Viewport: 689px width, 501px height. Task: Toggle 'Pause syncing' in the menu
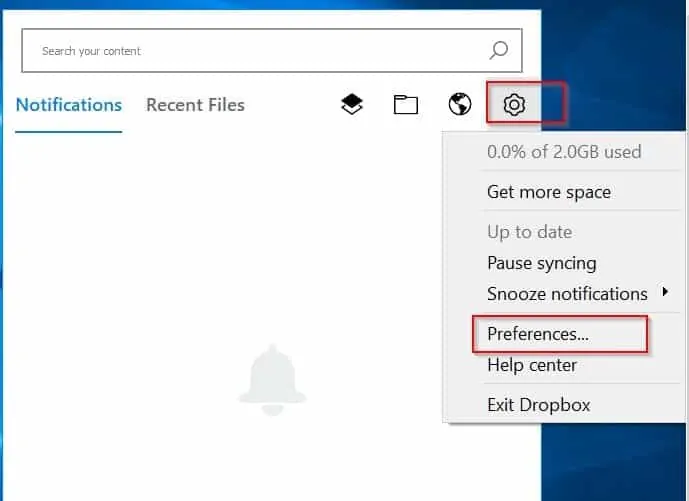pos(541,263)
